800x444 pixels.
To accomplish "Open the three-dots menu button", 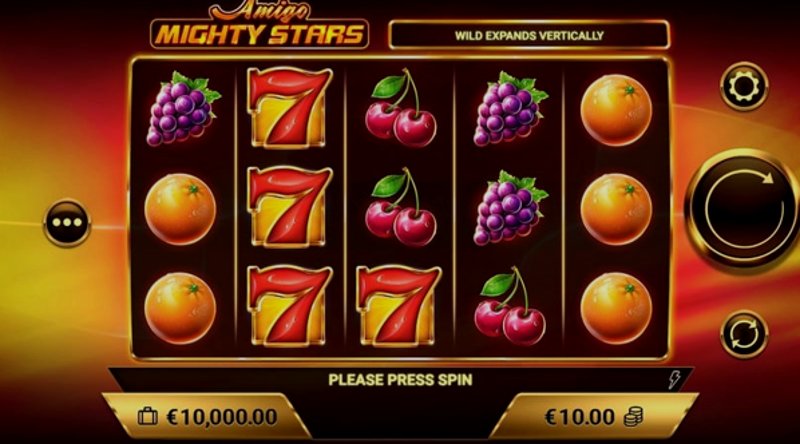I will point(67,223).
